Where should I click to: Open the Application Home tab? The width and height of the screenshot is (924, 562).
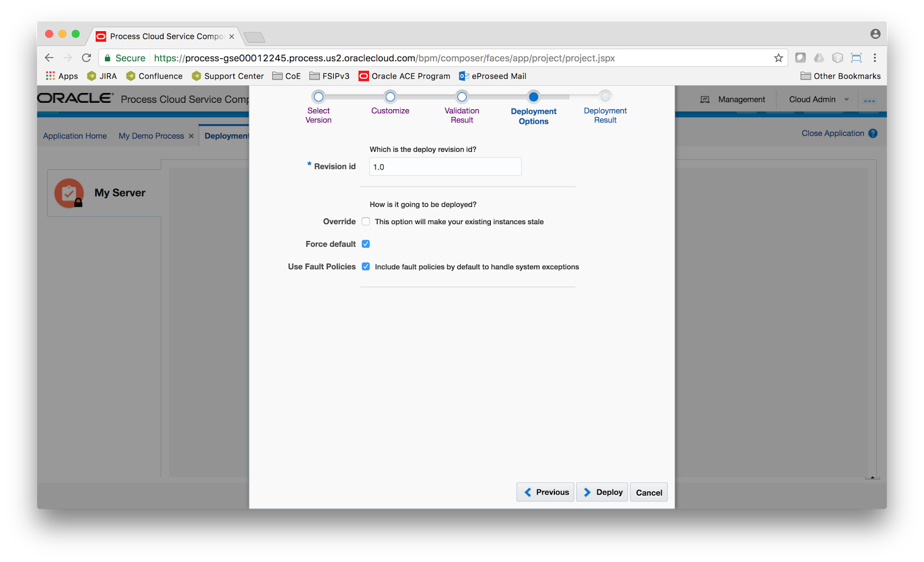click(75, 136)
